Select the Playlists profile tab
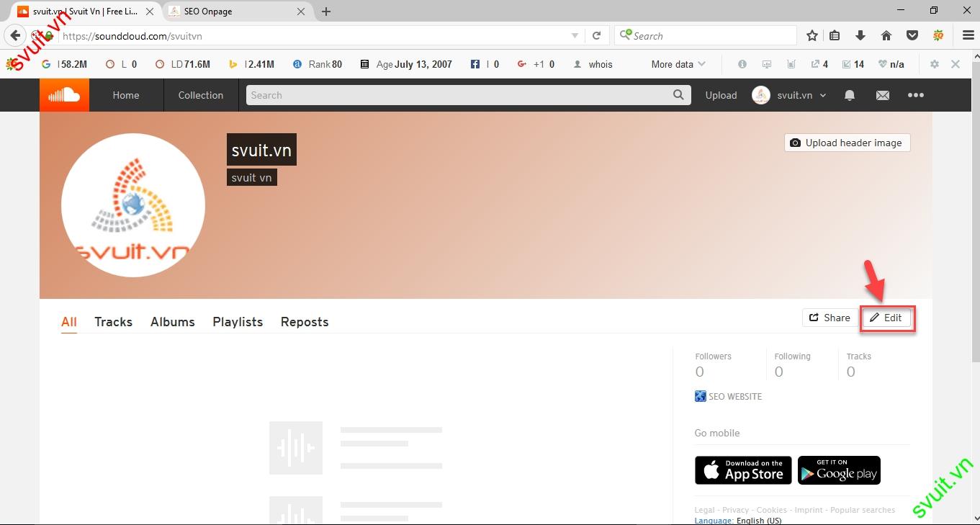The width and height of the screenshot is (980, 525). (x=238, y=322)
